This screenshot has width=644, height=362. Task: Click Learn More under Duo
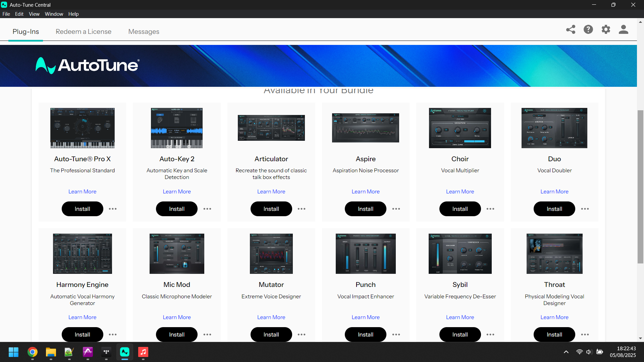click(x=554, y=191)
